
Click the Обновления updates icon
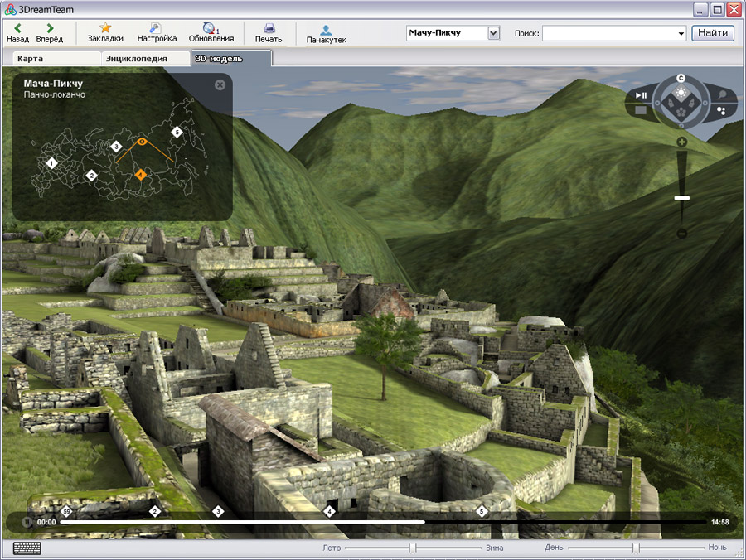click(210, 27)
